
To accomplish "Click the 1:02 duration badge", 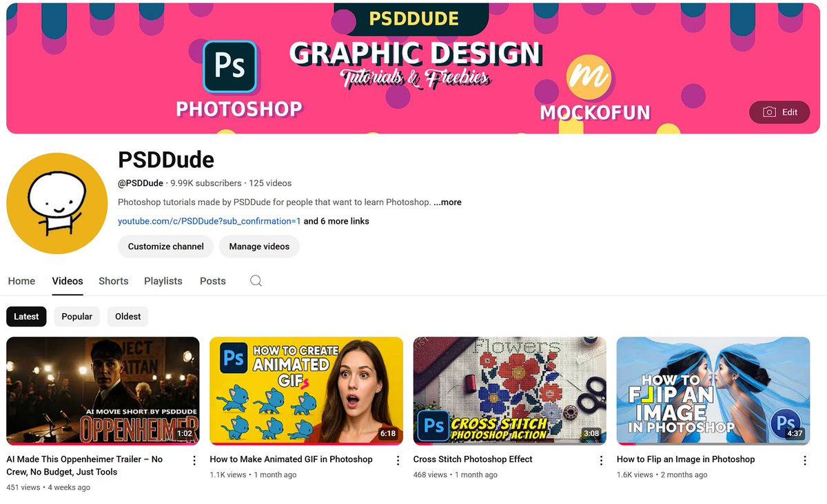I will click(x=184, y=434).
